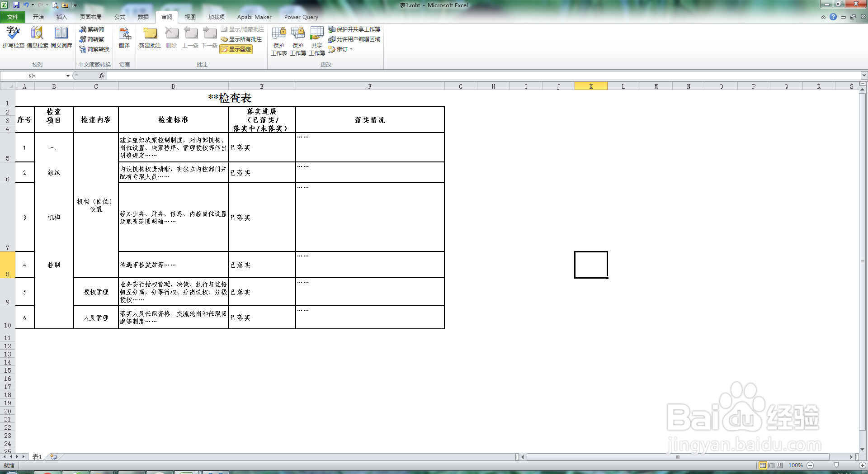The width and height of the screenshot is (868, 474).
Task: Click 保护工作簿 protect workbook
Action: click(298, 41)
